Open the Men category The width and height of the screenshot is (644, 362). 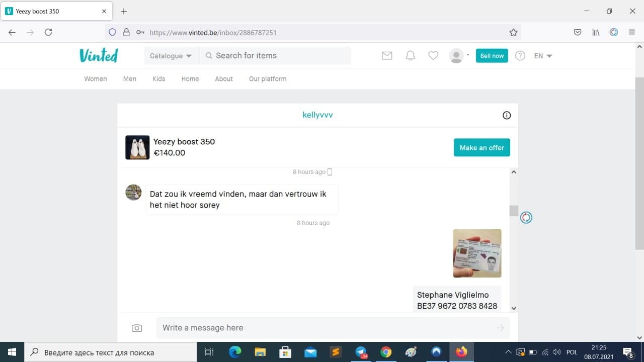(x=130, y=79)
